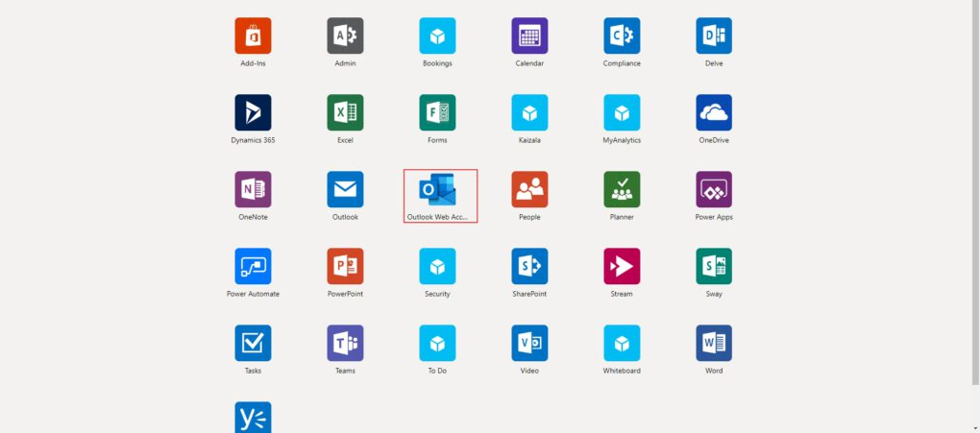Launch the Tasks checkmark icon
This screenshot has width=980, height=433.
coord(253,343)
